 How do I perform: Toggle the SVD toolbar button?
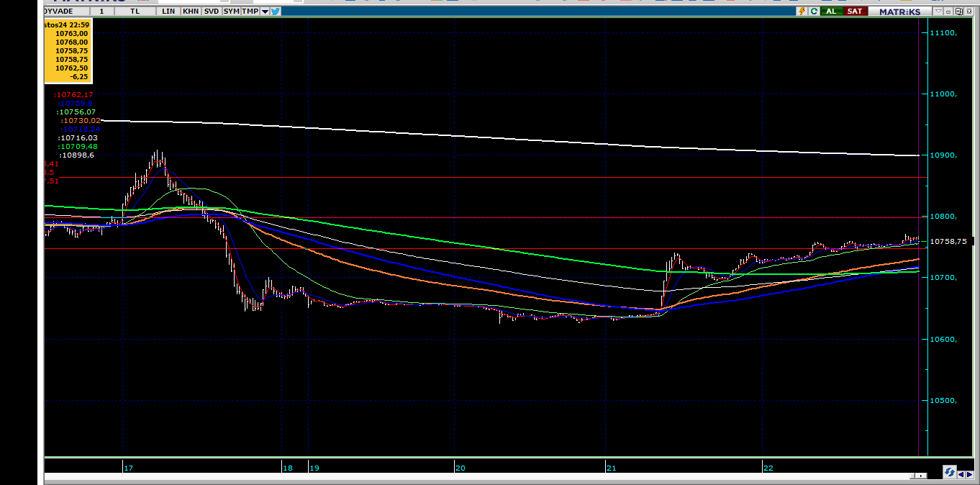(x=211, y=12)
